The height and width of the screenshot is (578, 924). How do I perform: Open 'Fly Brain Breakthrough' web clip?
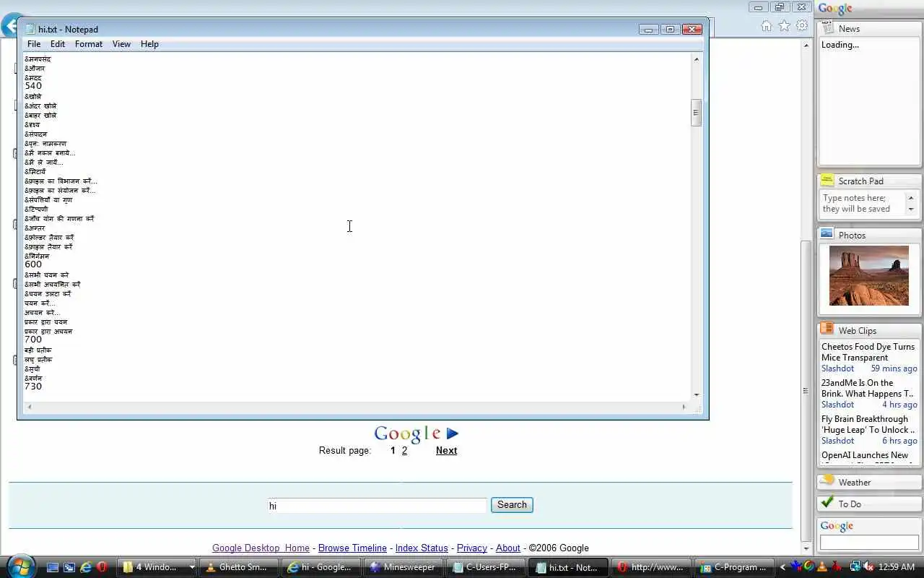[x=867, y=424]
